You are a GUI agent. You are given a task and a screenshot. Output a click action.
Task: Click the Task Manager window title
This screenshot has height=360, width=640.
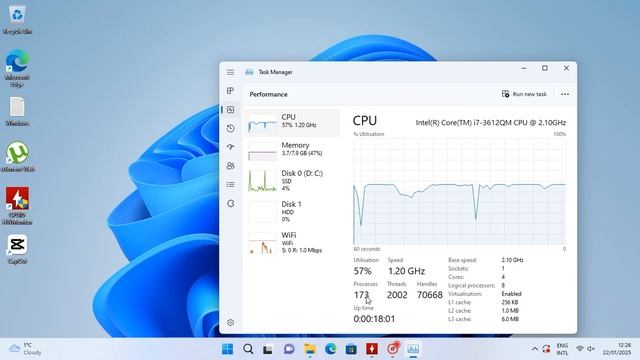[276, 72]
